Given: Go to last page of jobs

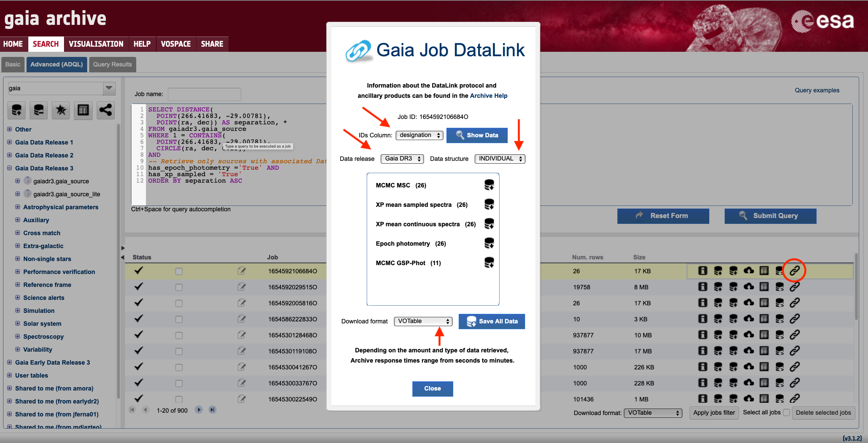Looking at the screenshot, I should point(212,410).
